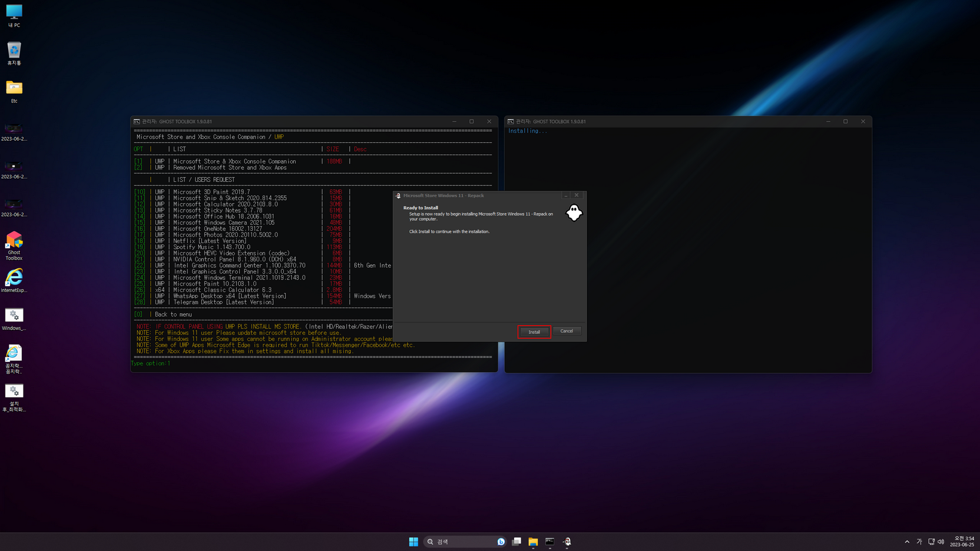Maximize the right Ghost Toolbox Installing window

[846, 121]
